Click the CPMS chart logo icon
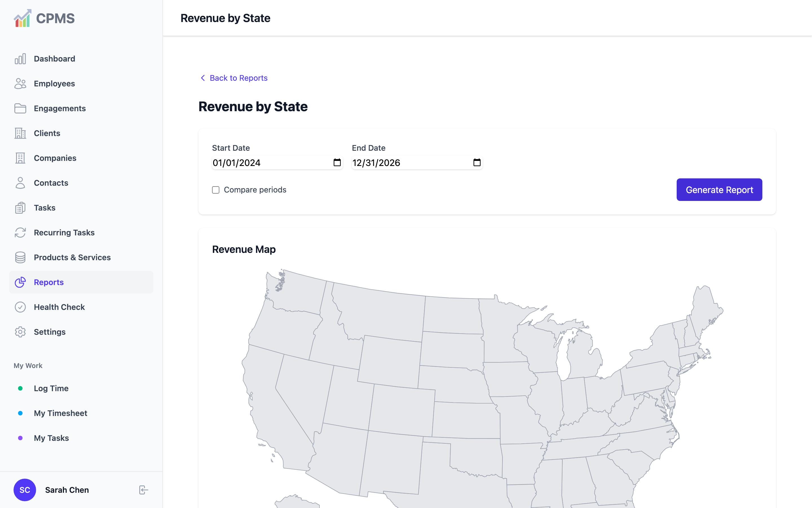The width and height of the screenshot is (812, 508). pos(23,18)
